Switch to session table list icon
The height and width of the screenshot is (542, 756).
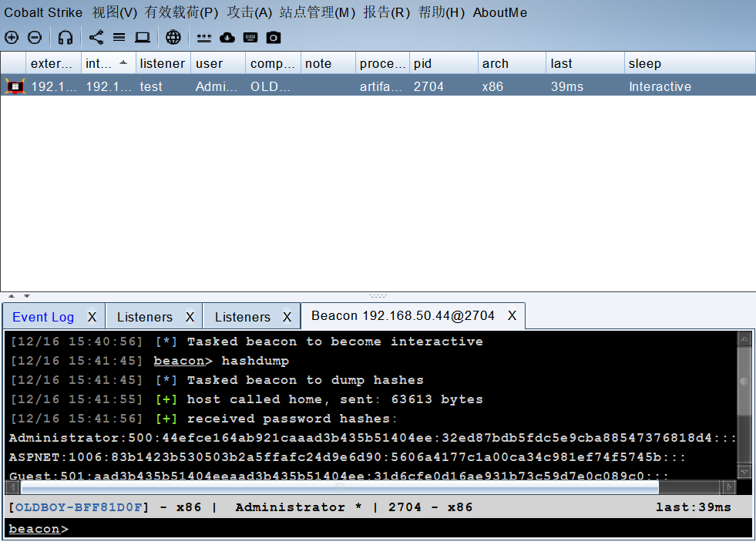tap(119, 38)
